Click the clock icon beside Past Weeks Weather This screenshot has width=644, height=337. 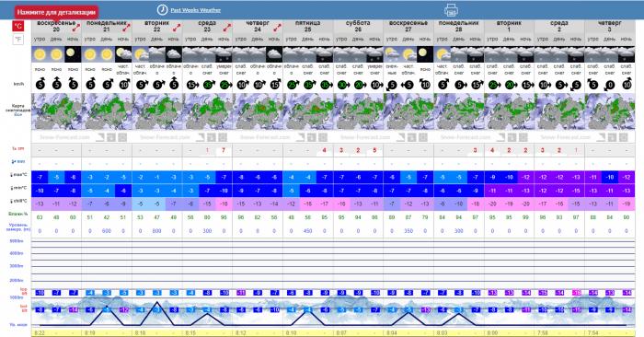pos(163,9)
